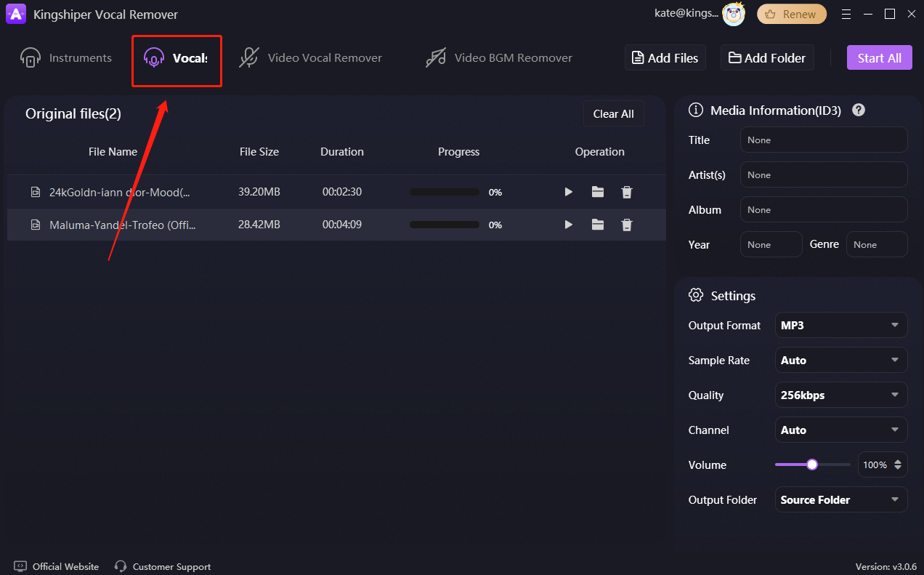Switch to the Vocals tab
This screenshot has width=924, height=575.
coord(176,58)
